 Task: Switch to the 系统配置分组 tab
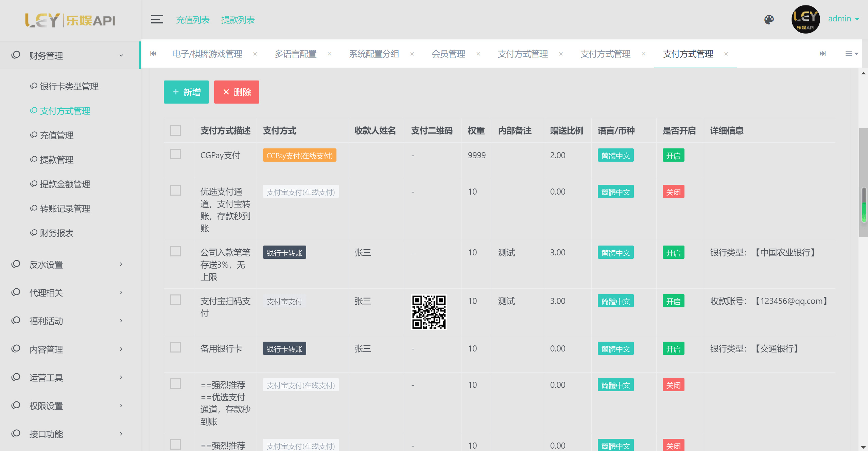point(374,54)
